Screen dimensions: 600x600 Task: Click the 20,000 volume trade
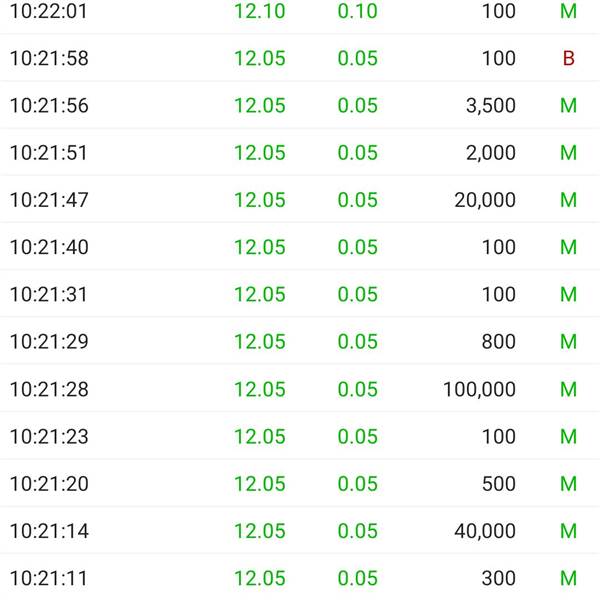485,200
